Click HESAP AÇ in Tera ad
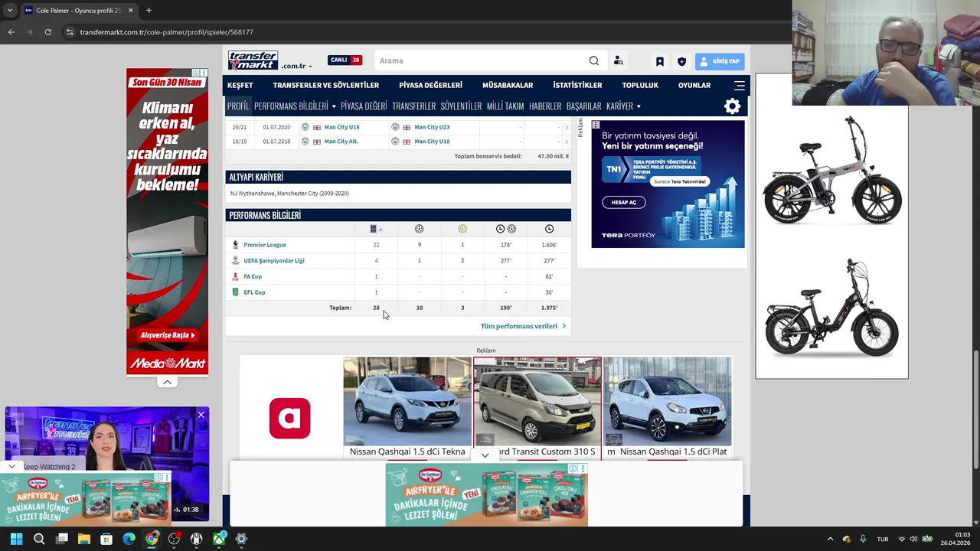980x551 pixels. click(624, 202)
